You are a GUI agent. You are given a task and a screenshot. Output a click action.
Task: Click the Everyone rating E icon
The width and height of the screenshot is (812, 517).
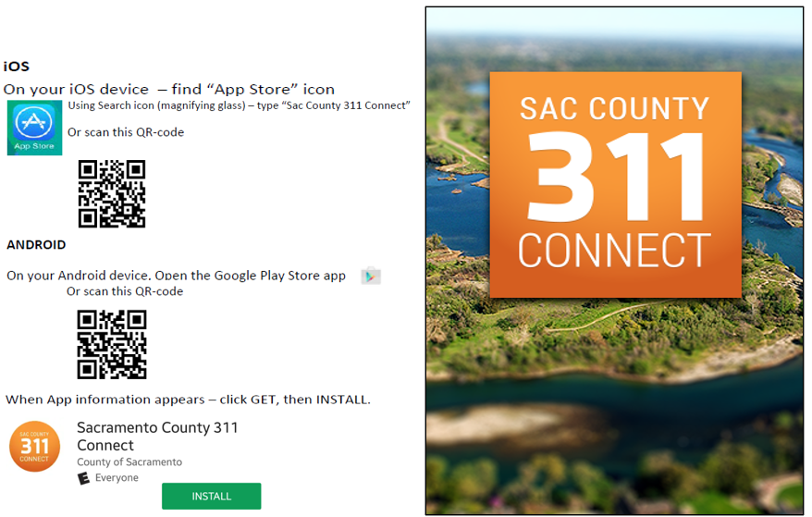click(x=83, y=478)
